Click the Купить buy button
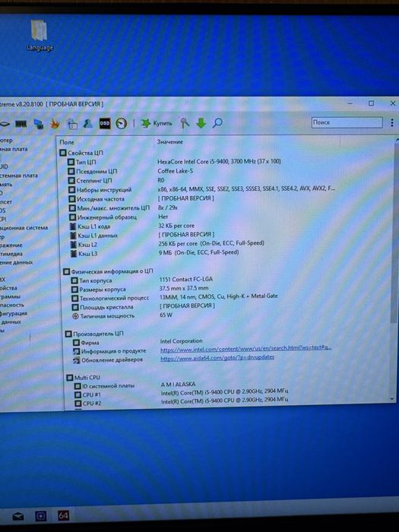 click(x=157, y=123)
